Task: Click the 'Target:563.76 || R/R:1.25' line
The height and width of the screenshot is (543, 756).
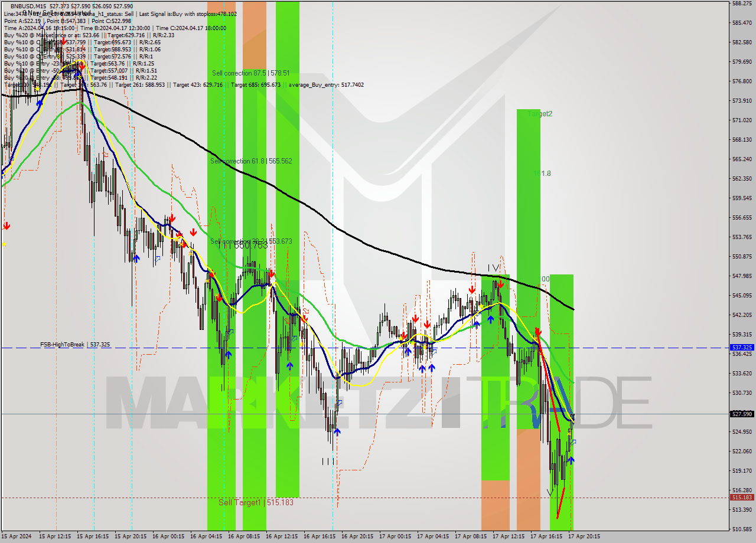Action: click(122, 63)
